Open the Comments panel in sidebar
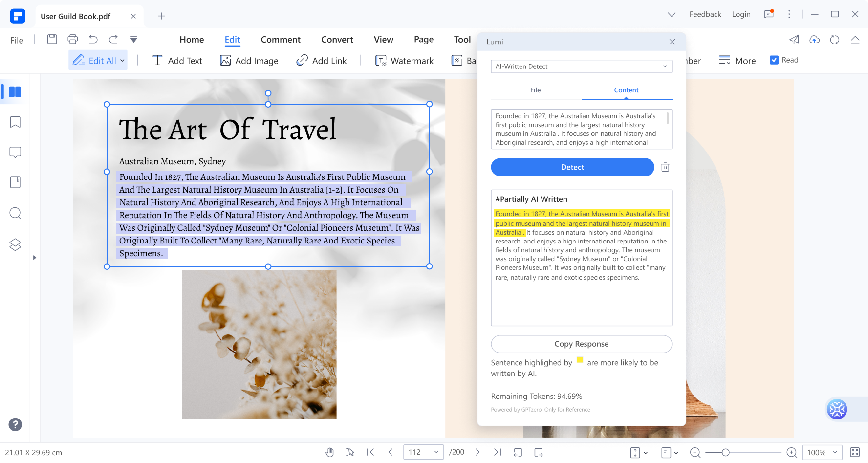This screenshot has width=868, height=463. pos(15,152)
